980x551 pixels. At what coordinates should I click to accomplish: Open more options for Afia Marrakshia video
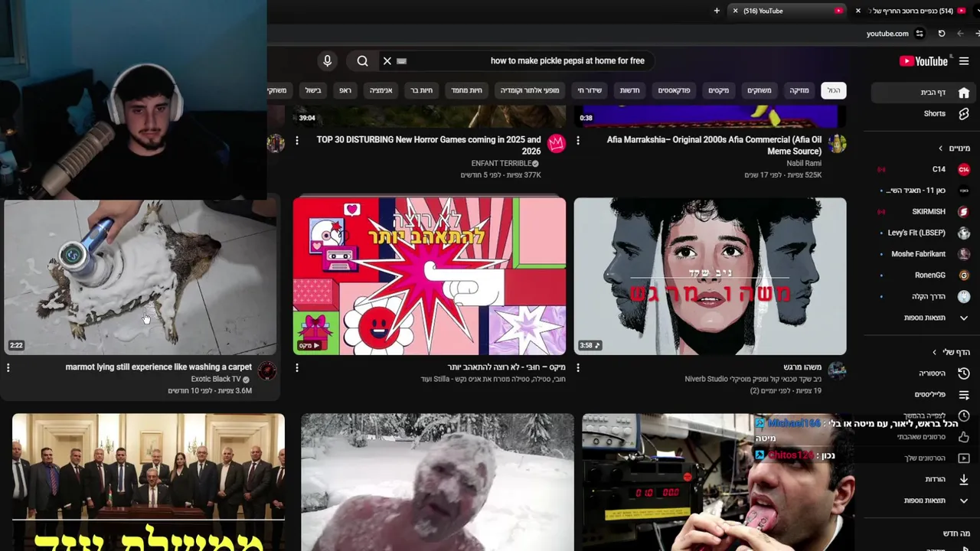click(x=578, y=141)
